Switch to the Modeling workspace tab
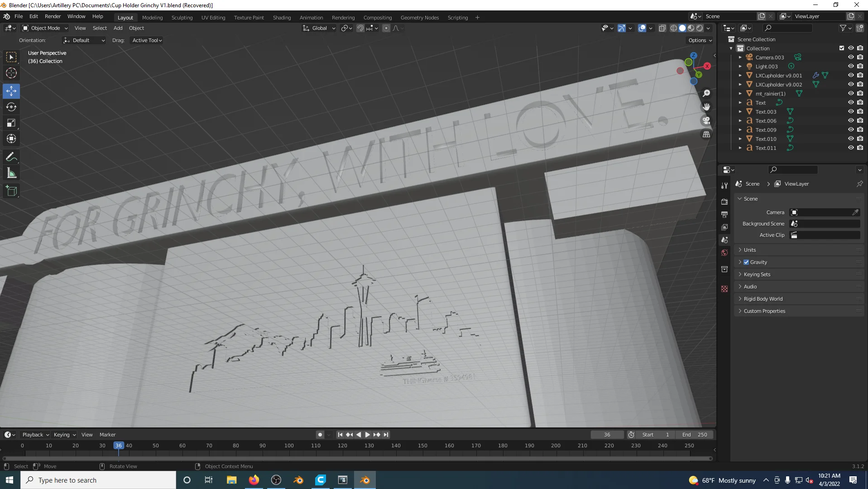This screenshot has height=489, width=868. coord(152,18)
